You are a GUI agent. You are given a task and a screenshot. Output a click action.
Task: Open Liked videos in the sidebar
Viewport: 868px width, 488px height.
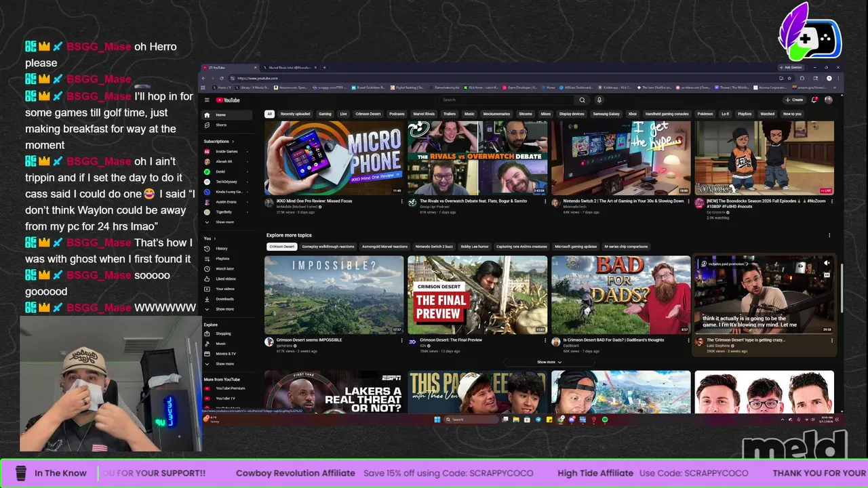[227, 279]
